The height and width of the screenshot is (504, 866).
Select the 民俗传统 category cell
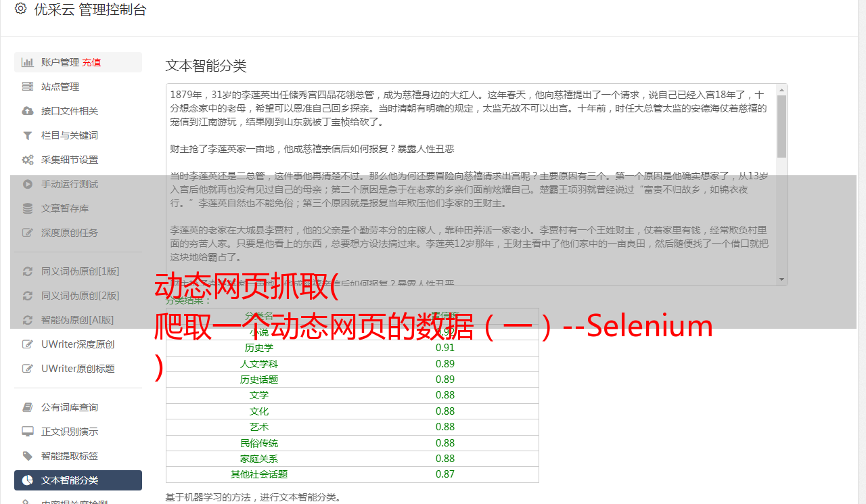pos(259,443)
